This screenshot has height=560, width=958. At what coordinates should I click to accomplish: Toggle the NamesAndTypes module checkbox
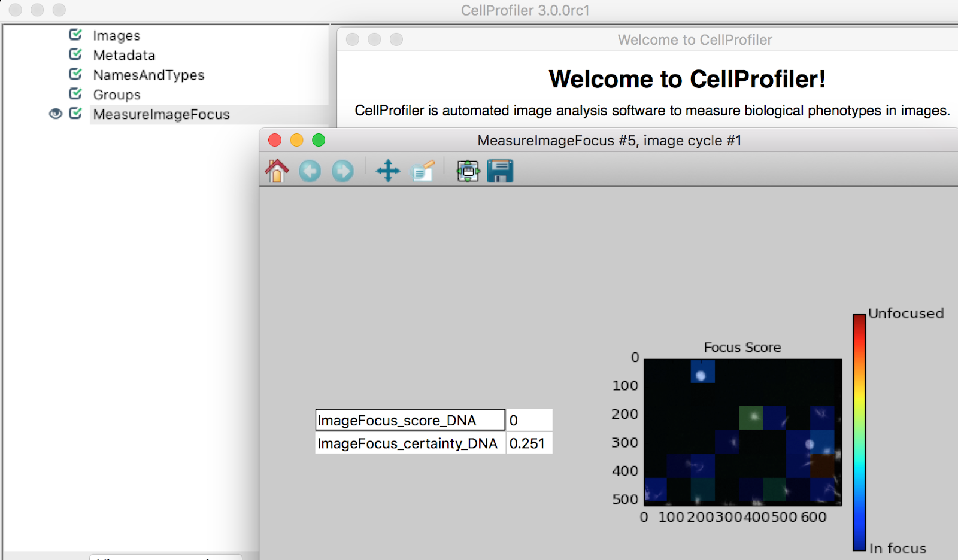(x=75, y=74)
